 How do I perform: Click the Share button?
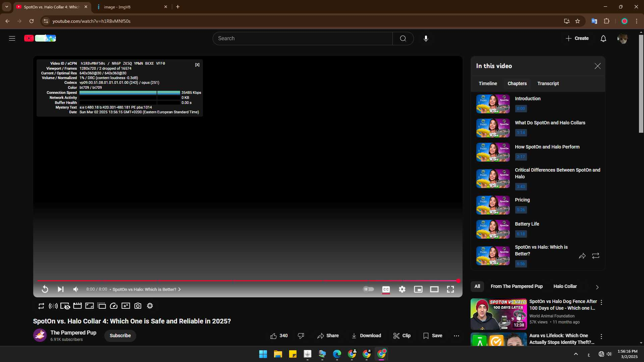tap(328, 336)
